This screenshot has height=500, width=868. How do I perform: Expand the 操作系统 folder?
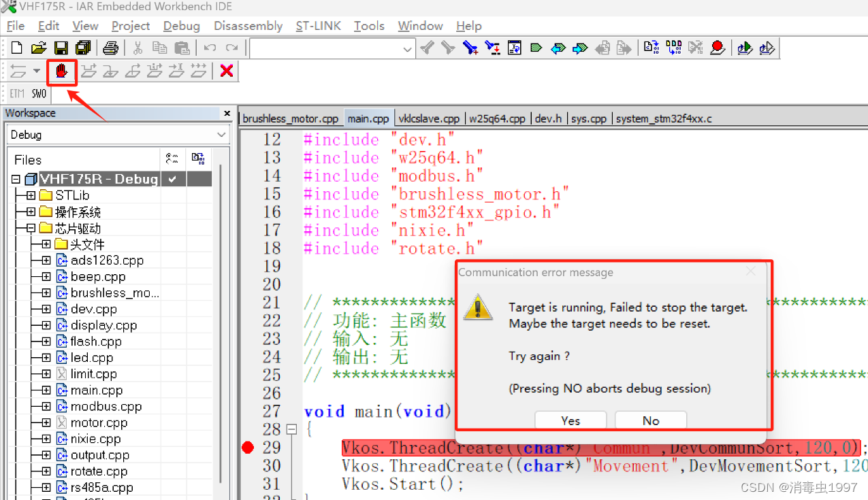pyautogui.click(x=31, y=212)
